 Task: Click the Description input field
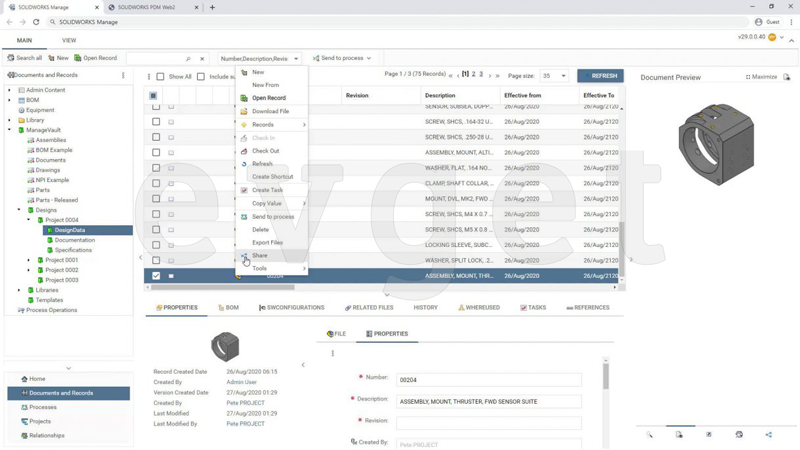tap(488, 401)
